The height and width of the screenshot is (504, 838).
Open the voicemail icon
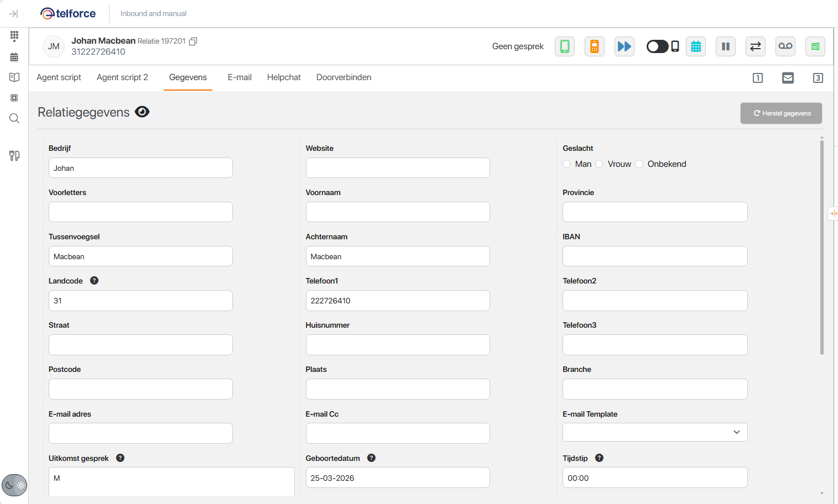[x=785, y=46]
